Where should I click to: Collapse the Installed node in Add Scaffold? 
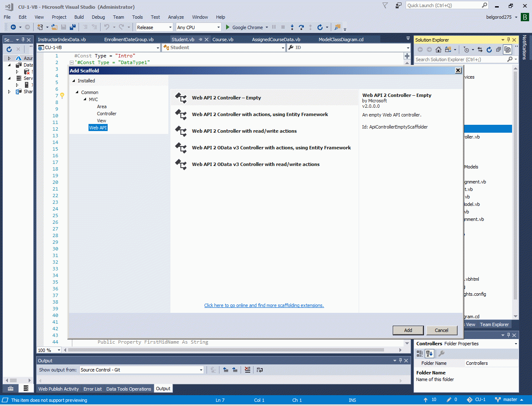click(x=74, y=81)
